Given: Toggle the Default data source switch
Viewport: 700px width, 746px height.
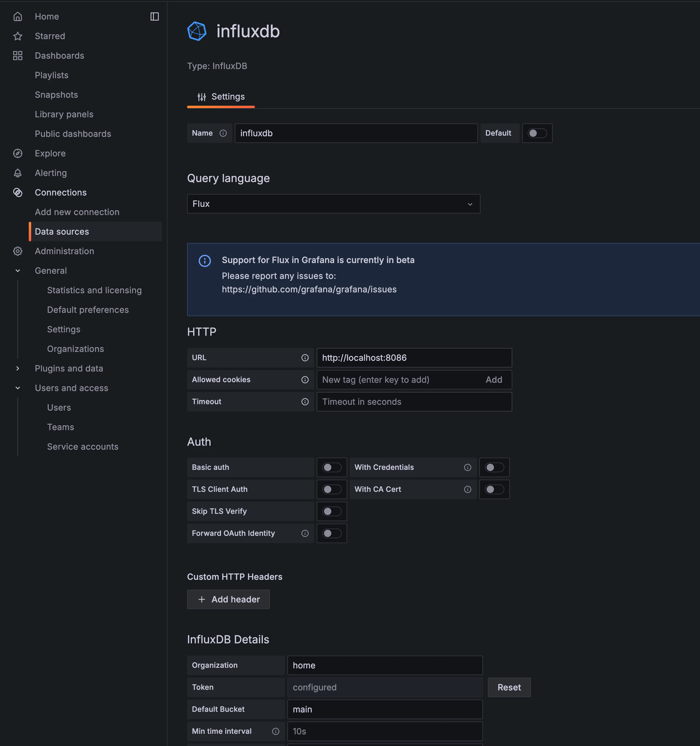Looking at the screenshot, I should [537, 133].
